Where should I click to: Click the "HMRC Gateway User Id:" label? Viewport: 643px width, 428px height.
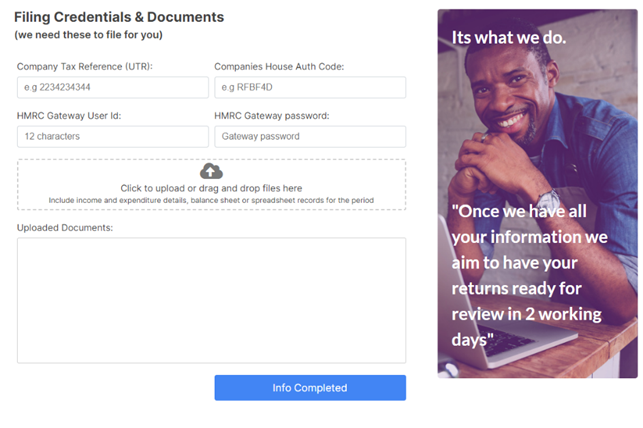pyautogui.click(x=69, y=116)
